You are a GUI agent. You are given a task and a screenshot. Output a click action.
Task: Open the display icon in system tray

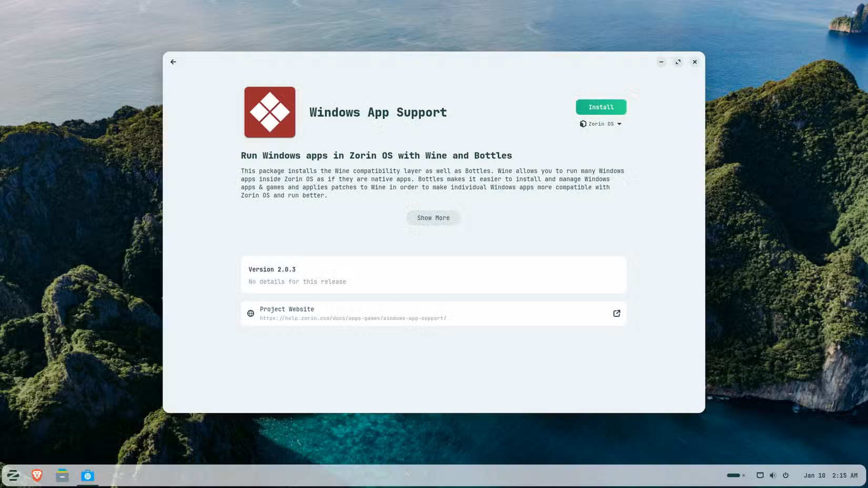760,475
